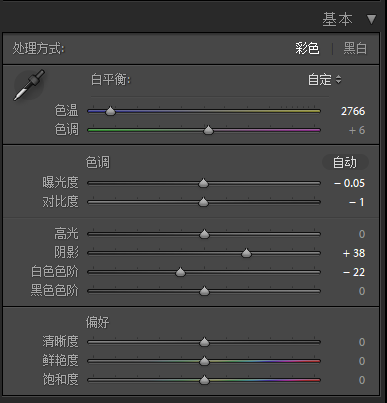Click the 高光 value 0 field
The image size is (387, 403).
(x=362, y=234)
